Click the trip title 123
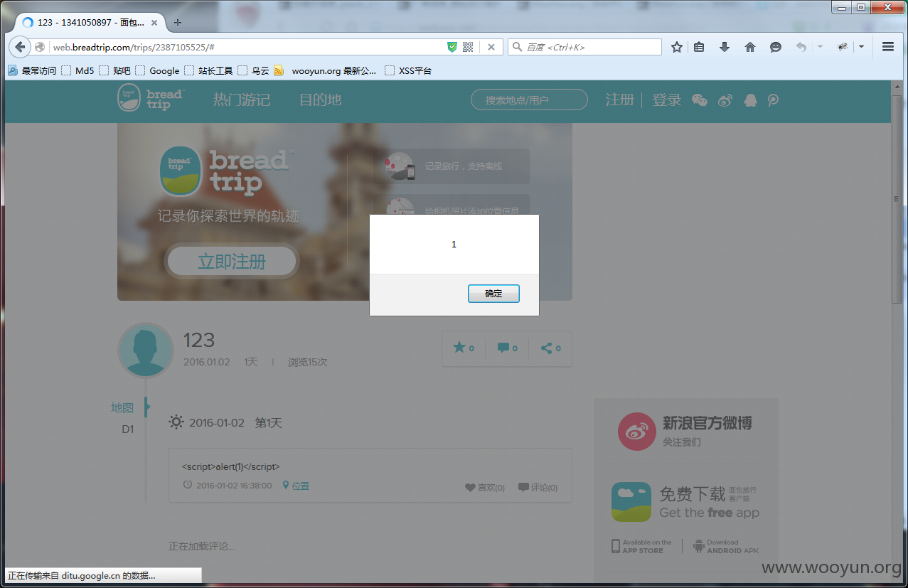 (199, 340)
